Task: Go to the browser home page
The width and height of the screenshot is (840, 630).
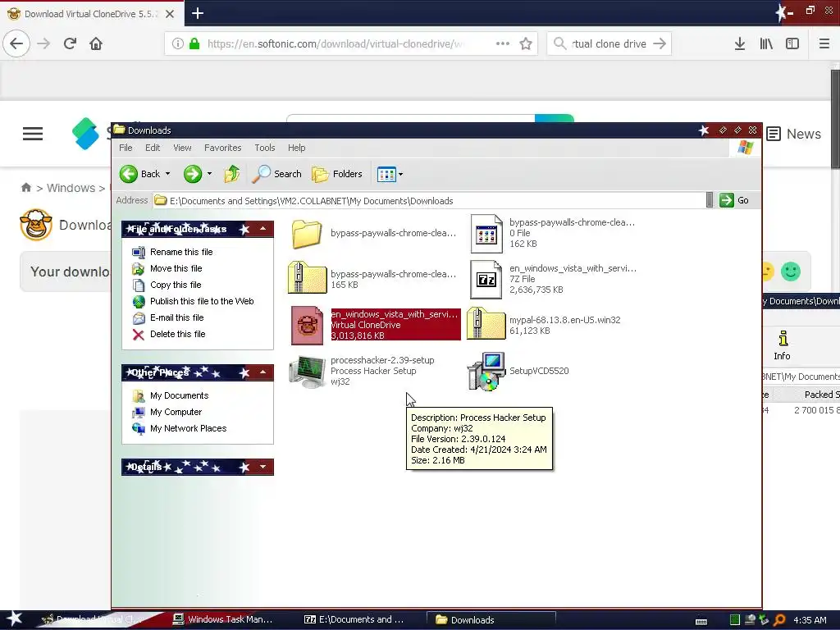Action: coord(96,43)
